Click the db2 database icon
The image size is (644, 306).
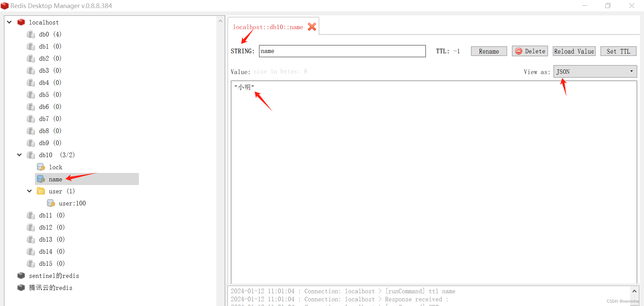point(31,58)
